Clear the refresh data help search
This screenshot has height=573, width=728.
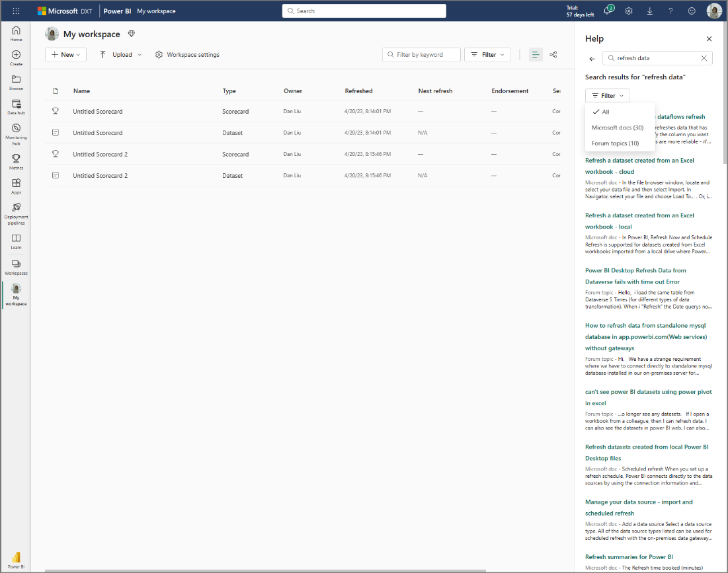(704, 58)
